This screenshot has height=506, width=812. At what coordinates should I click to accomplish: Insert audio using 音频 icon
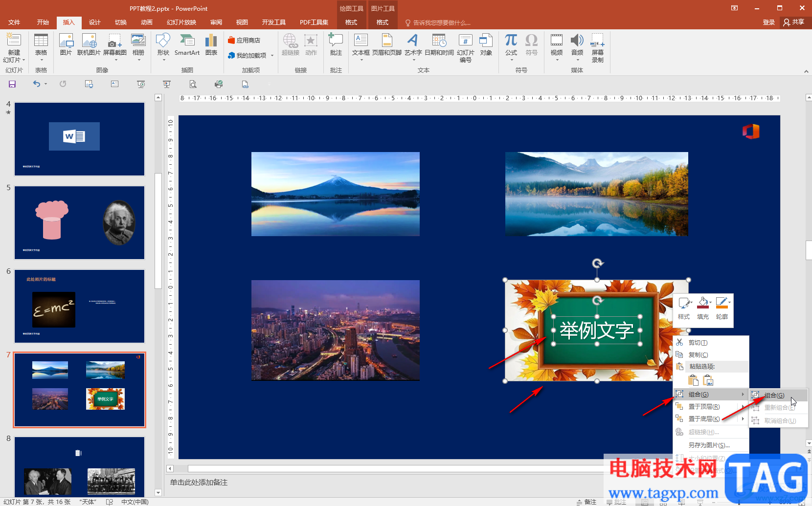577,45
